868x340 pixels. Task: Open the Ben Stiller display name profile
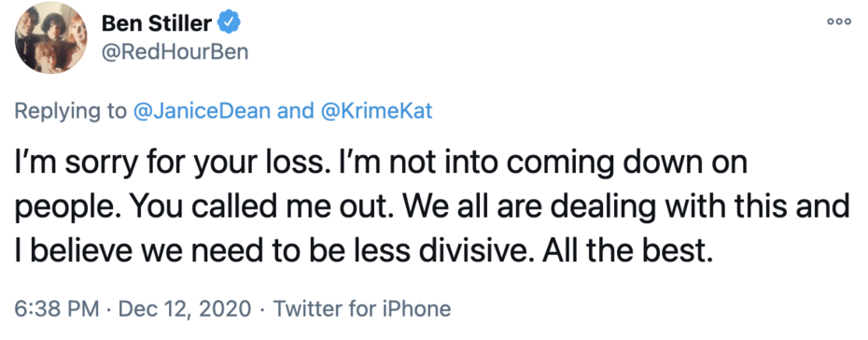pyautogui.click(x=156, y=23)
